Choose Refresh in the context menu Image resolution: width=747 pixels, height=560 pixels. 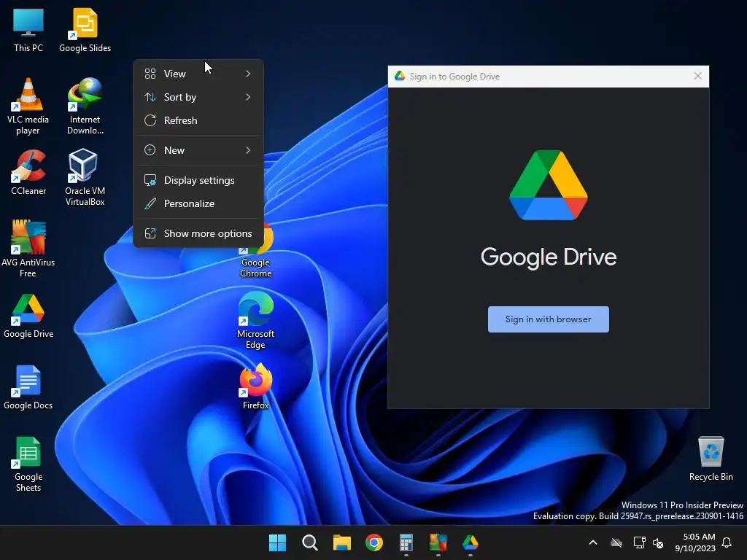click(198, 120)
